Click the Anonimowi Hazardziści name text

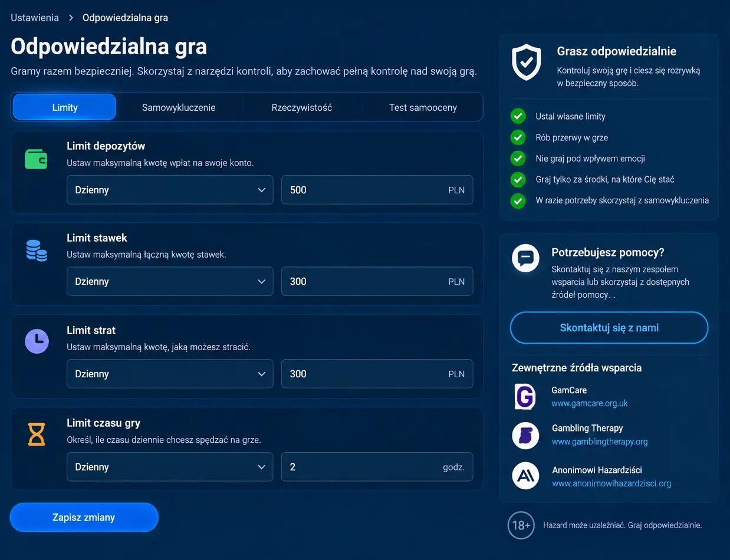point(597,470)
